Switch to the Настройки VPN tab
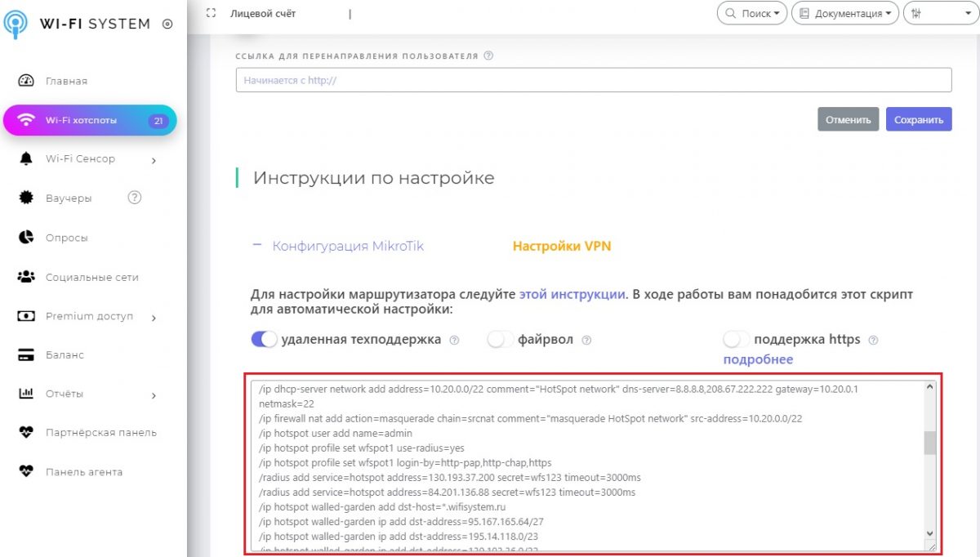 pos(561,246)
